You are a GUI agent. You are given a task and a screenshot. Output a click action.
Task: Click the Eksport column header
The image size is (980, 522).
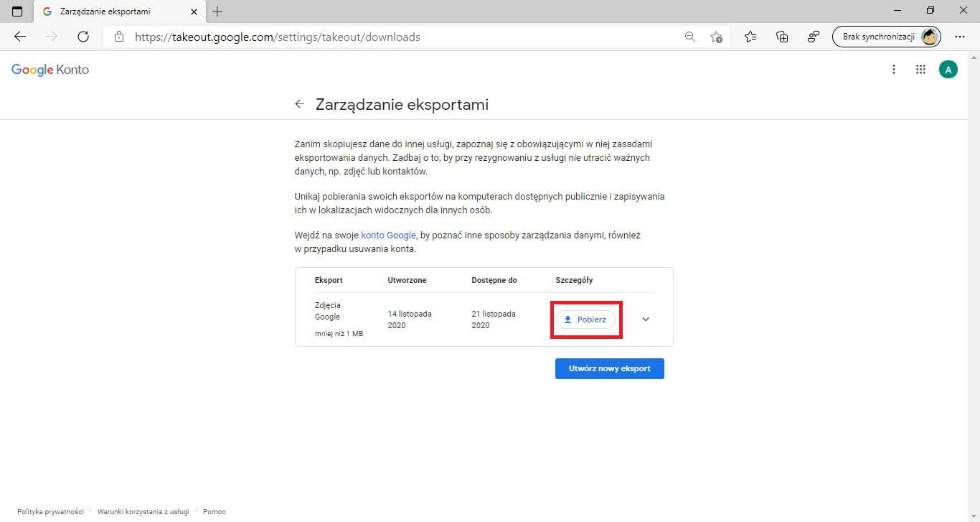(329, 280)
